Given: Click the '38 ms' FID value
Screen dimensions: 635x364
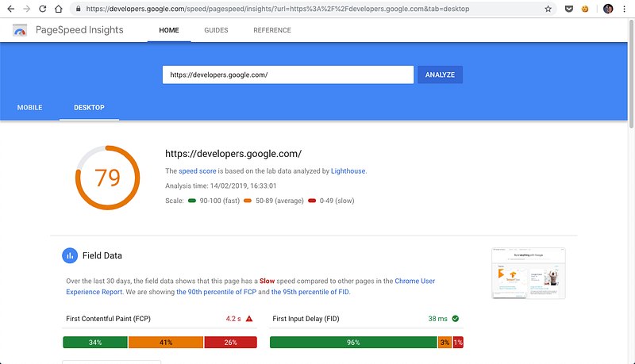Looking at the screenshot, I should [438, 319].
